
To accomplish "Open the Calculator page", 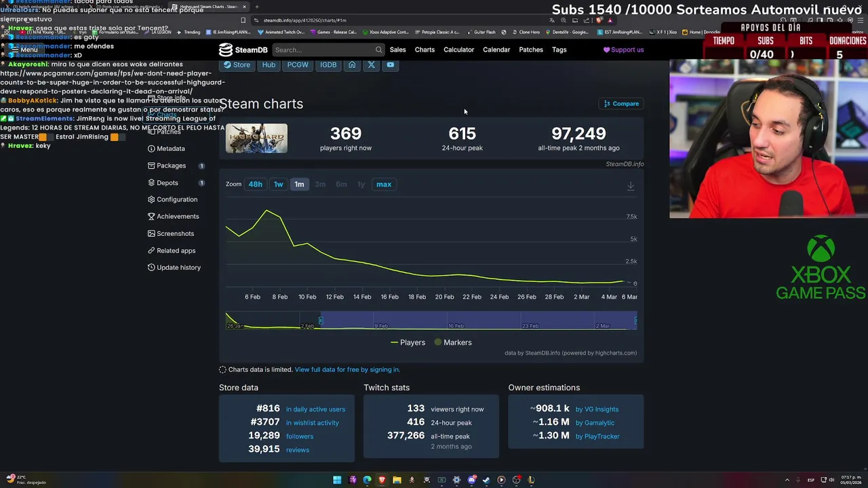I will point(458,49).
